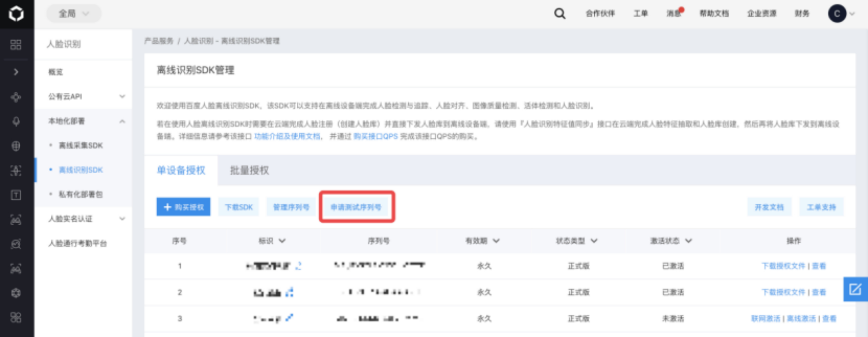Click 查看 in row 2
Screen dimensions: 868x337
coord(819,292)
